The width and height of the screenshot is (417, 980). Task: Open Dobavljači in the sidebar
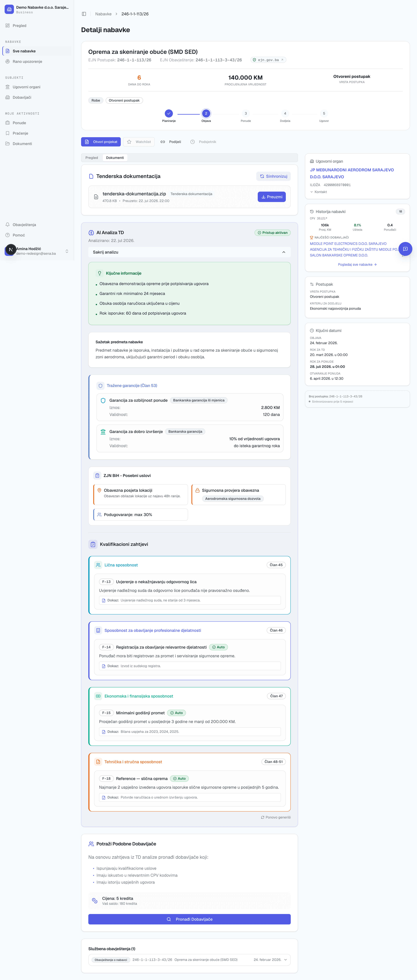click(x=37, y=97)
